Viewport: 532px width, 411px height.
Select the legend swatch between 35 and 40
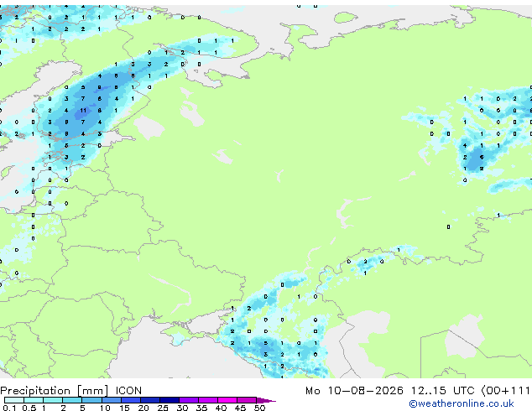(208, 400)
